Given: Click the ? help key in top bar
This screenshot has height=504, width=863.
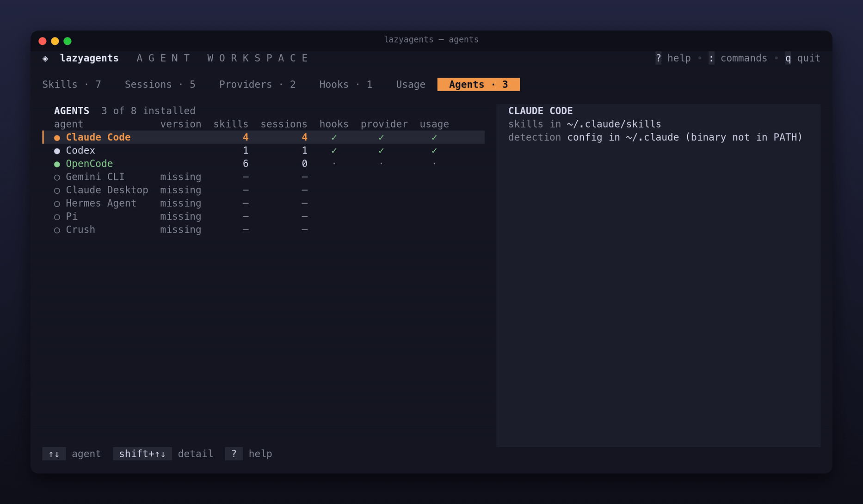Looking at the screenshot, I should [x=673, y=58].
